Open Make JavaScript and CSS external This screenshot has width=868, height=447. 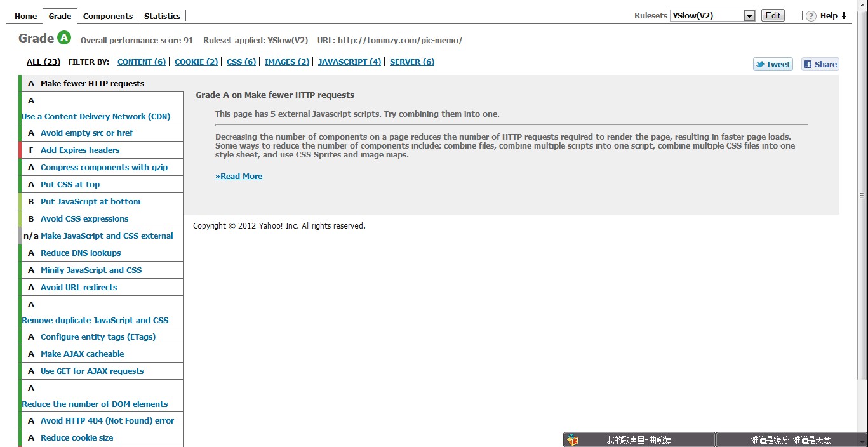102,236
